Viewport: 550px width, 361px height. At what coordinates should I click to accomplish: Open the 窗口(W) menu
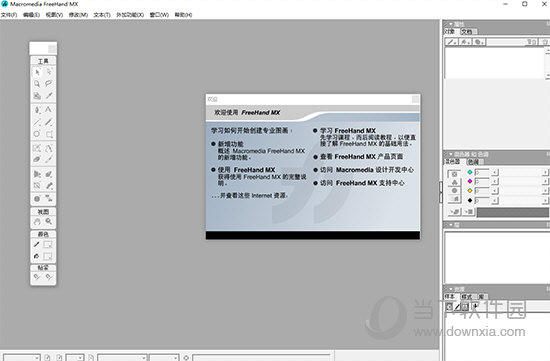[x=159, y=15]
